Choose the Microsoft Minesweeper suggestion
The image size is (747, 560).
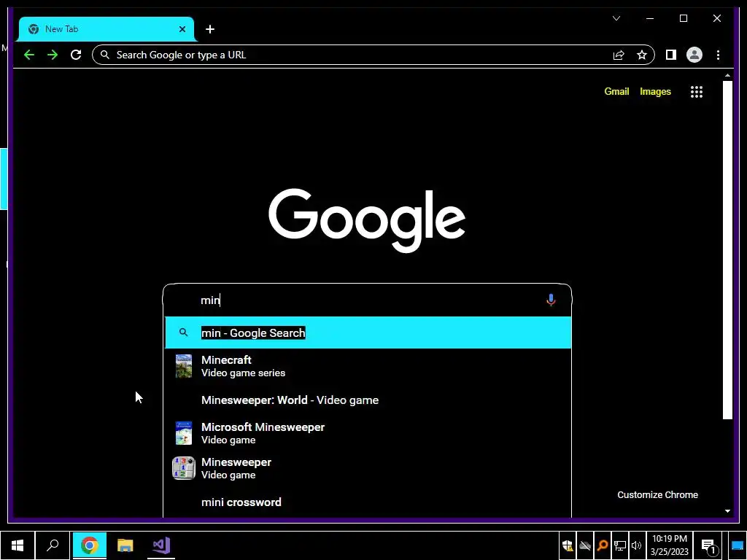pyautogui.click(x=368, y=433)
